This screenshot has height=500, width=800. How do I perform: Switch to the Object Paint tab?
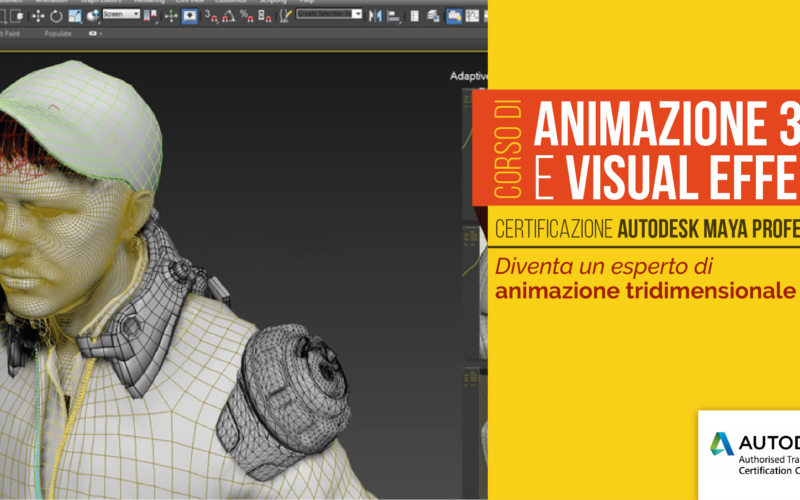[12, 33]
